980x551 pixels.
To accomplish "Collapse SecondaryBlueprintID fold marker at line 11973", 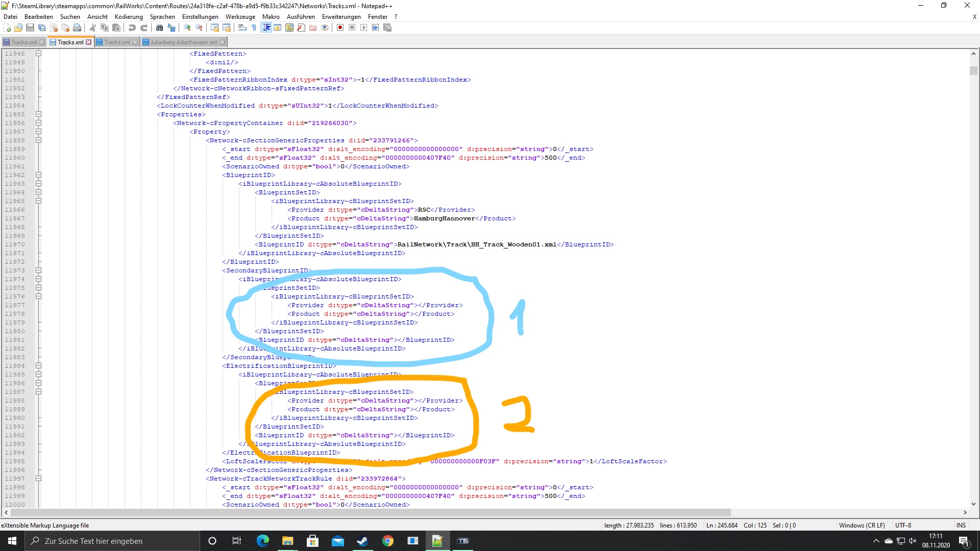I will pyautogui.click(x=38, y=270).
